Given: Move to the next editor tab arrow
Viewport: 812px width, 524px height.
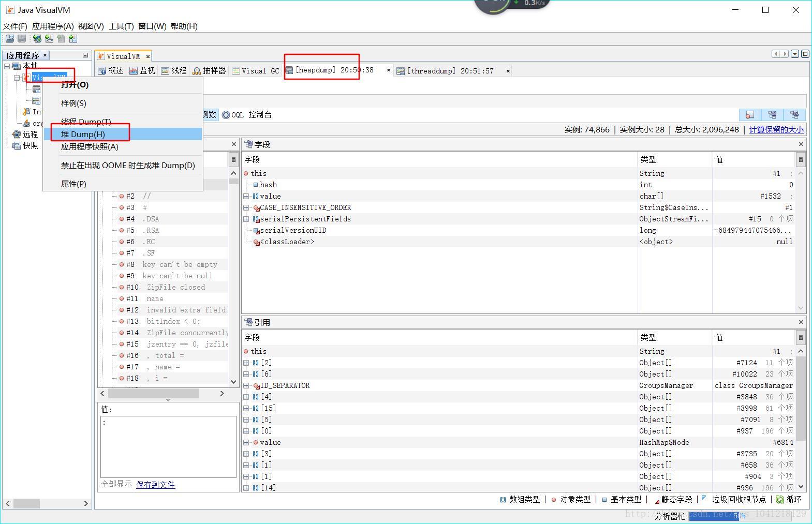Looking at the screenshot, I should [785, 54].
